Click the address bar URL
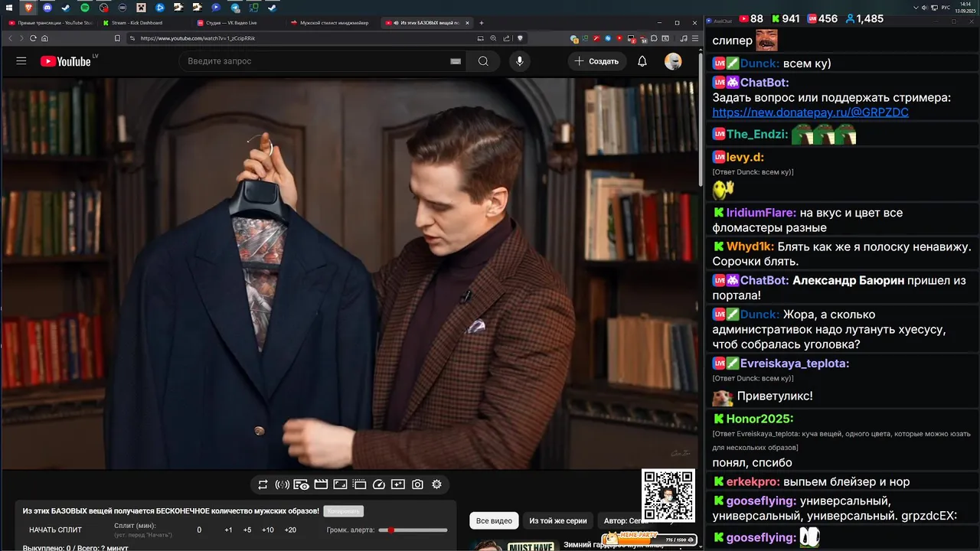Screen dimensions: 980x551 [x=198, y=38]
